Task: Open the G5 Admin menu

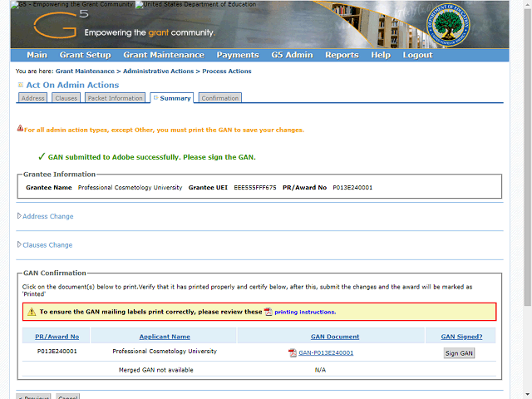Action: click(x=292, y=55)
